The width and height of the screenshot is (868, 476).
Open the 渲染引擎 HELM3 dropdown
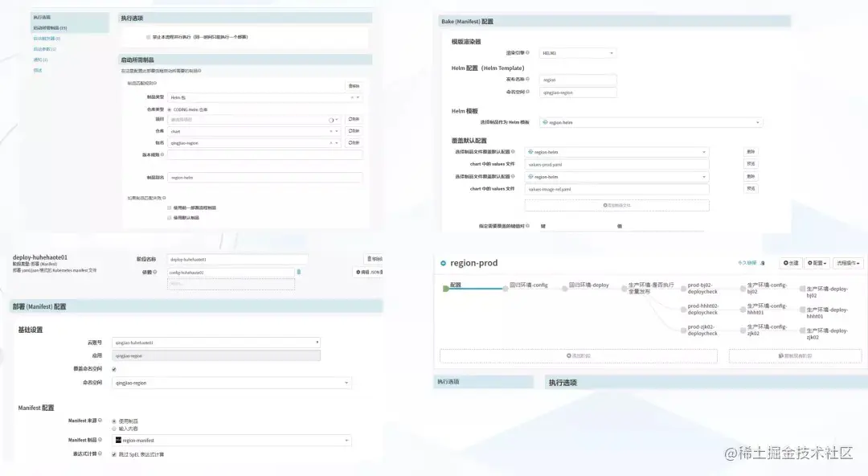[577, 53]
